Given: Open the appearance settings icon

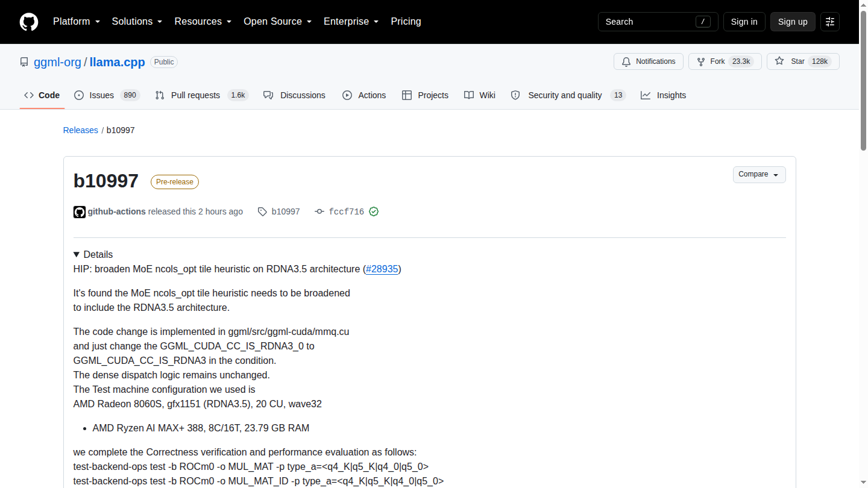Looking at the screenshot, I should tap(830, 22).
